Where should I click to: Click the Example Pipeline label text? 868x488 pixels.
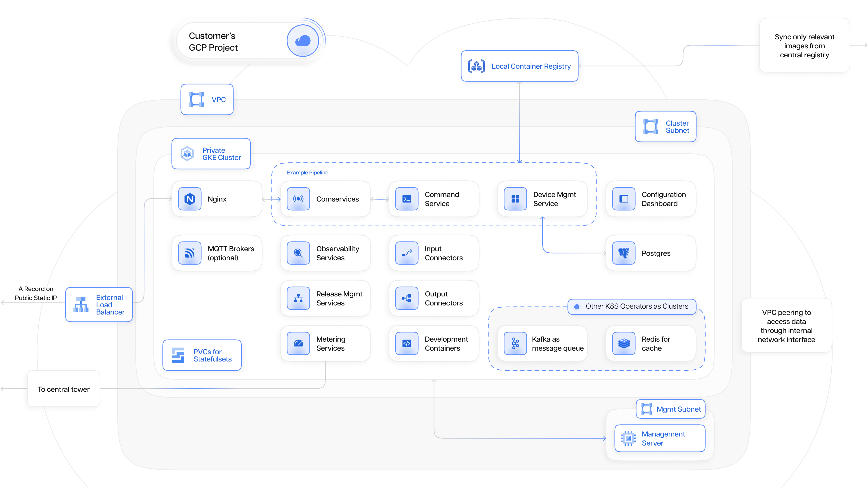coord(307,172)
